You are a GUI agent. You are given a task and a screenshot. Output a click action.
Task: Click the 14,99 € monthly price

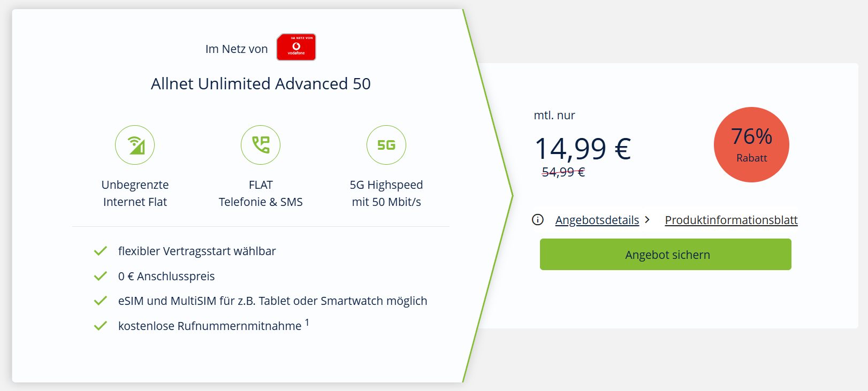coord(583,148)
